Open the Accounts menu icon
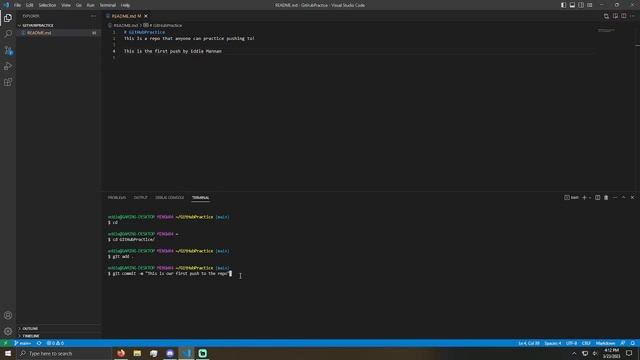The width and height of the screenshot is (640, 360). point(8,315)
